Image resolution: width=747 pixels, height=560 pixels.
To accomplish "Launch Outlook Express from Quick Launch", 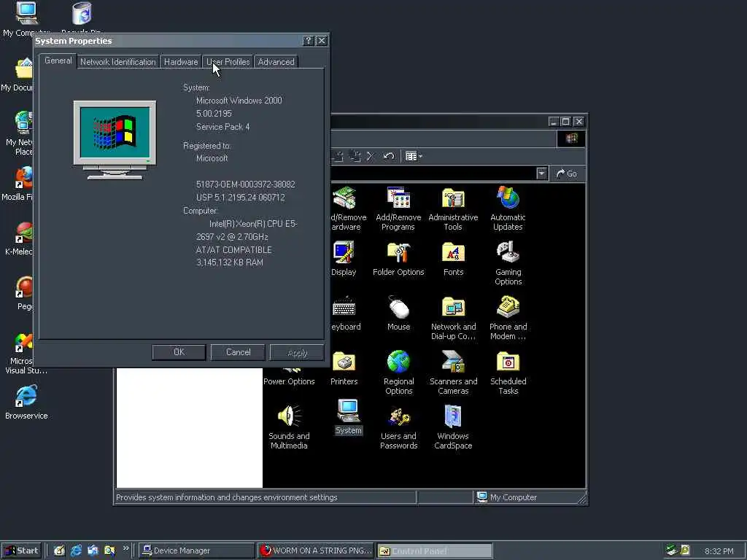I will coord(93,551).
